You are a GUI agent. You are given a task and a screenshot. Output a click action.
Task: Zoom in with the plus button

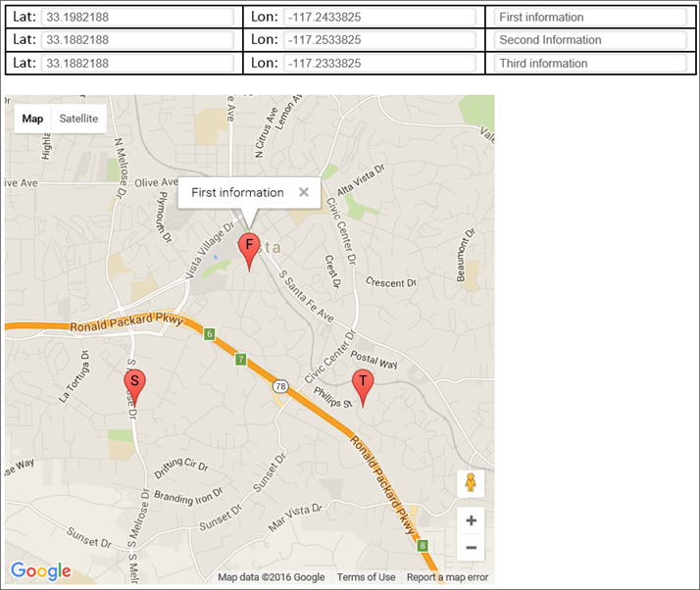471,520
